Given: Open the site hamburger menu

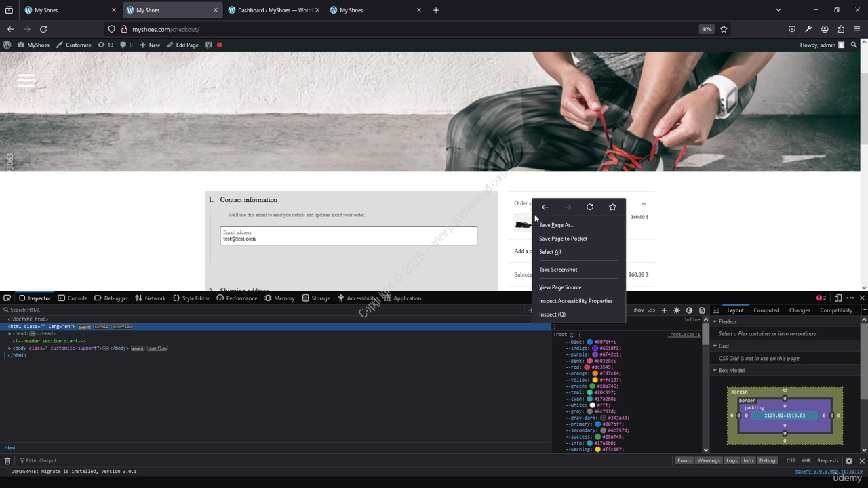Looking at the screenshot, I should click(26, 81).
